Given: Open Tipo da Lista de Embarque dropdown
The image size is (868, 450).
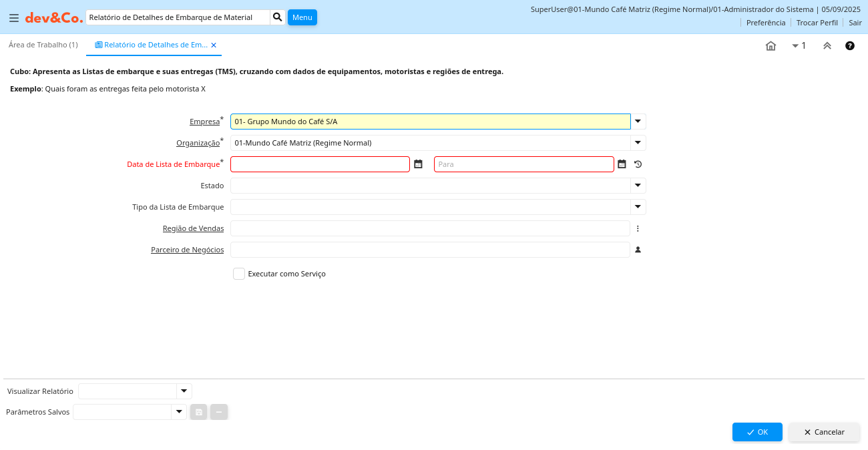Looking at the screenshot, I should point(638,207).
